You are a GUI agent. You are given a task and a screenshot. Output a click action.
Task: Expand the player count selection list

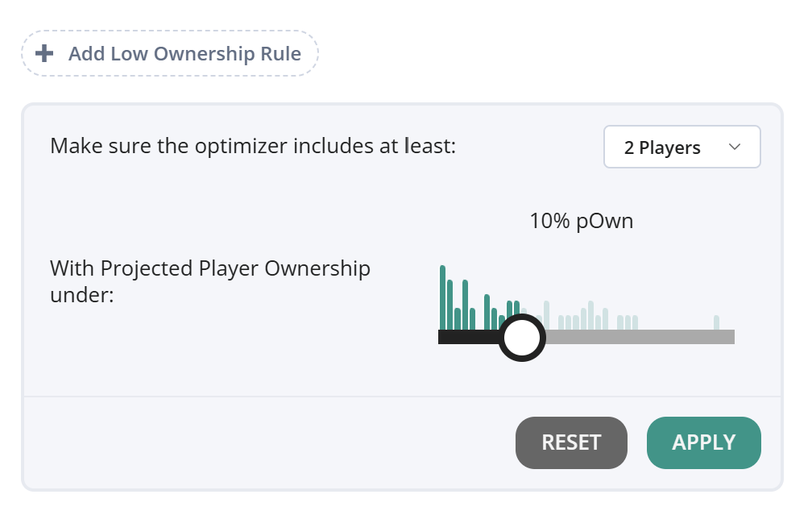pyautogui.click(x=681, y=147)
